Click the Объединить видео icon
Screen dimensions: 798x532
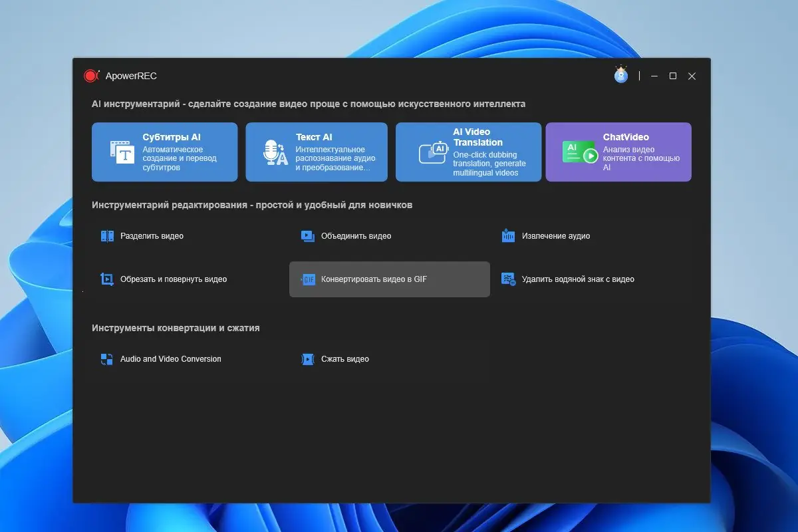(x=307, y=236)
